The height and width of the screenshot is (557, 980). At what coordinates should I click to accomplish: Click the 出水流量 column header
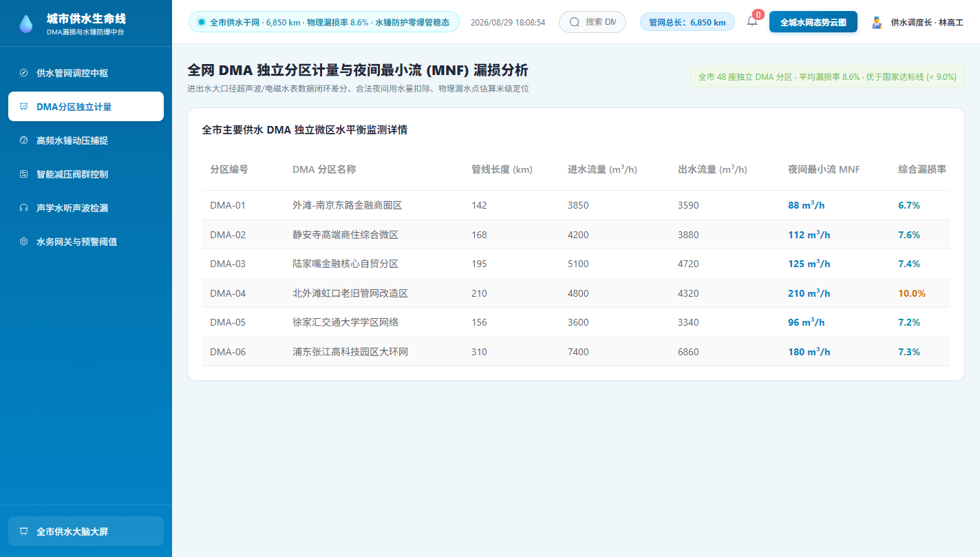[712, 169]
